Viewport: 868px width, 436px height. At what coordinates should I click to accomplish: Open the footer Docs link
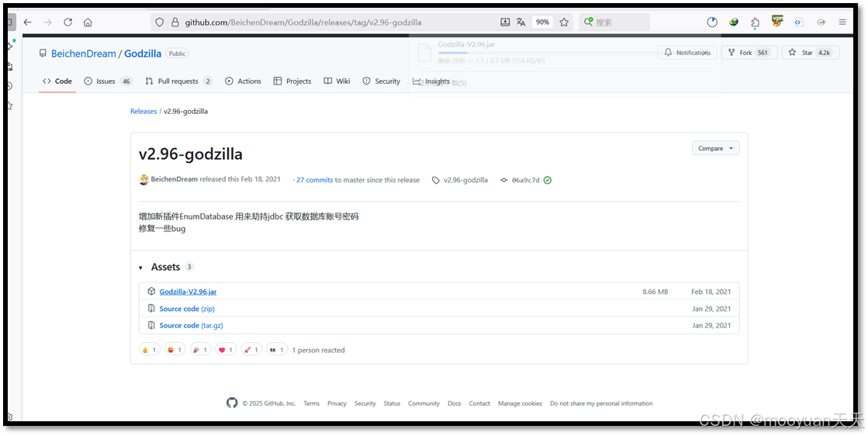tap(455, 403)
